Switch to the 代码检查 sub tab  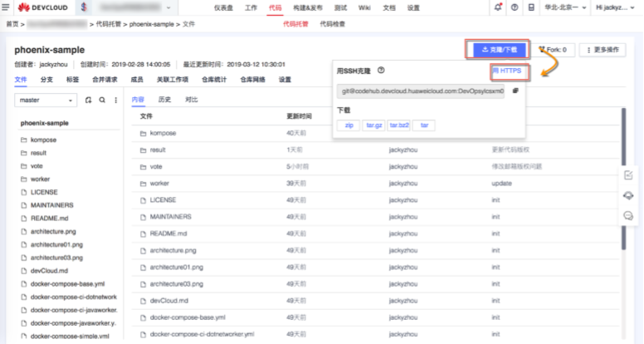[x=332, y=24]
